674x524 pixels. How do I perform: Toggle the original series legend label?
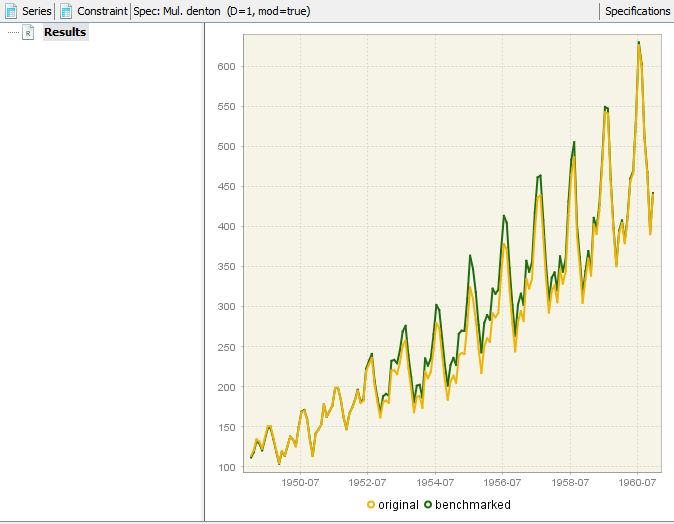click(398, 505)
